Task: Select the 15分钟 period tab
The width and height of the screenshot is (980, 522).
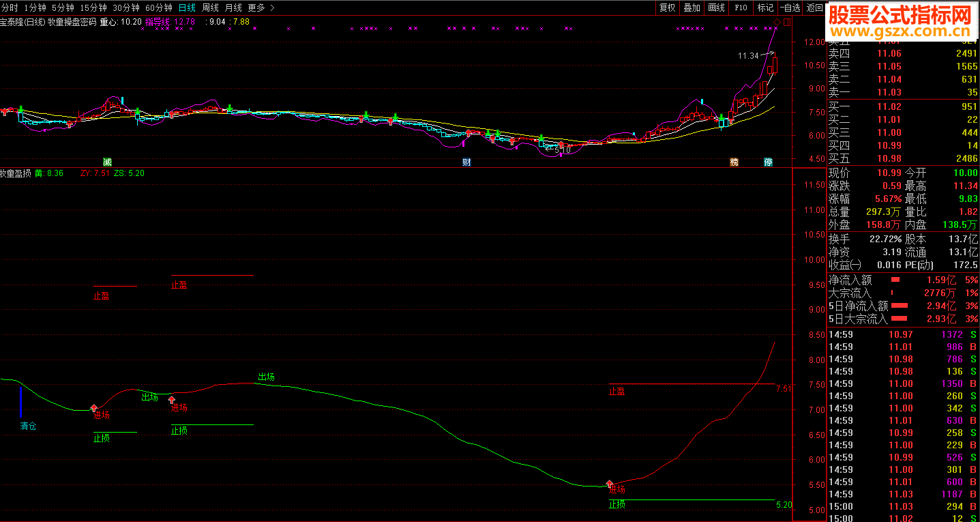Action: [x=93, y=8]
